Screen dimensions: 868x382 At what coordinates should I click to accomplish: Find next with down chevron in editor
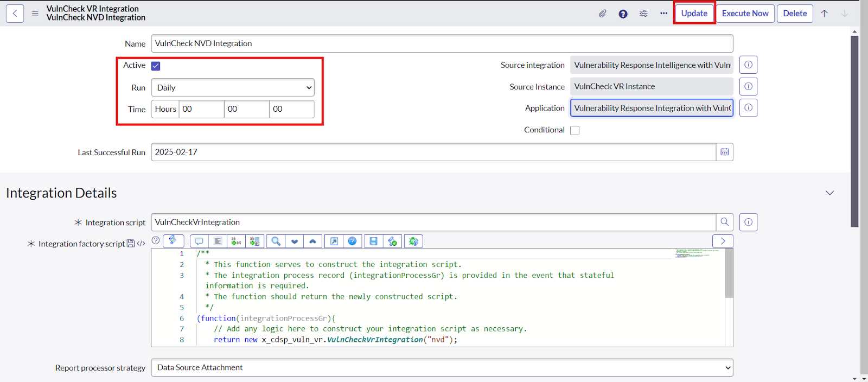(295, 241)
